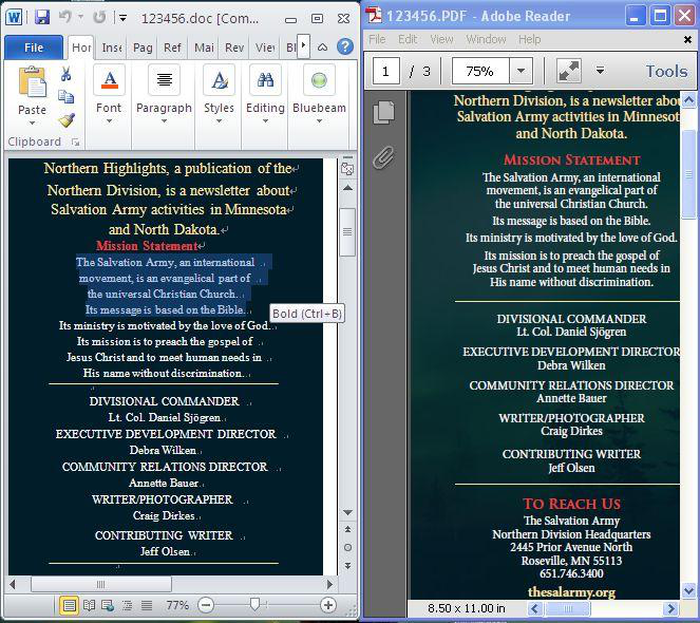700x623 pixels.
Task: Click thesalarmy.org link in PDF
Action: coord(571,592)
